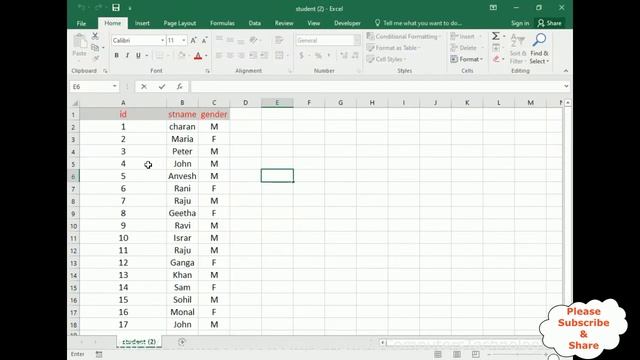This screenshot has height=360, width=640.
Task: Click the New sheet plus icon
Action: point(182,342)
